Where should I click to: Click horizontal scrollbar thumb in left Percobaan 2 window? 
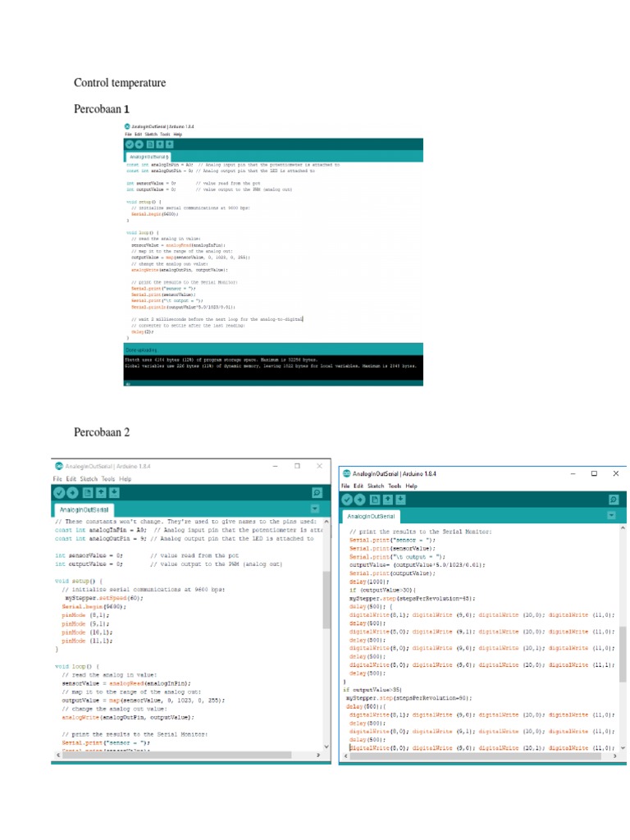point(177,755)
